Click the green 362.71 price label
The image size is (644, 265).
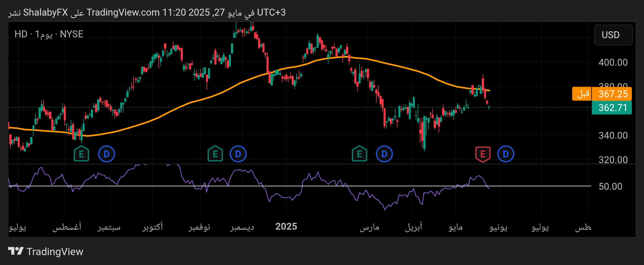click(x=612, y=108)
